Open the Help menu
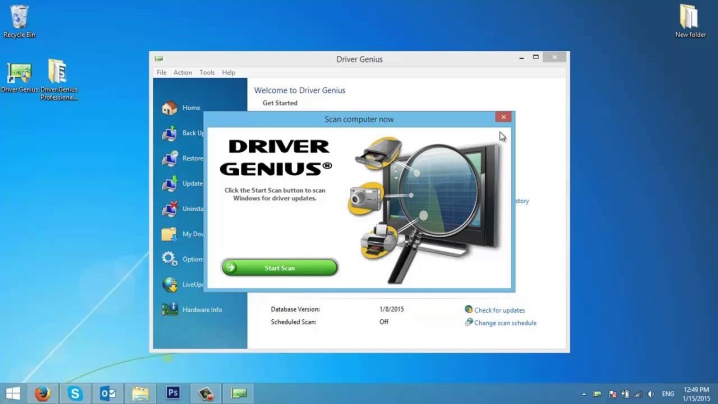 pos(228,72)
